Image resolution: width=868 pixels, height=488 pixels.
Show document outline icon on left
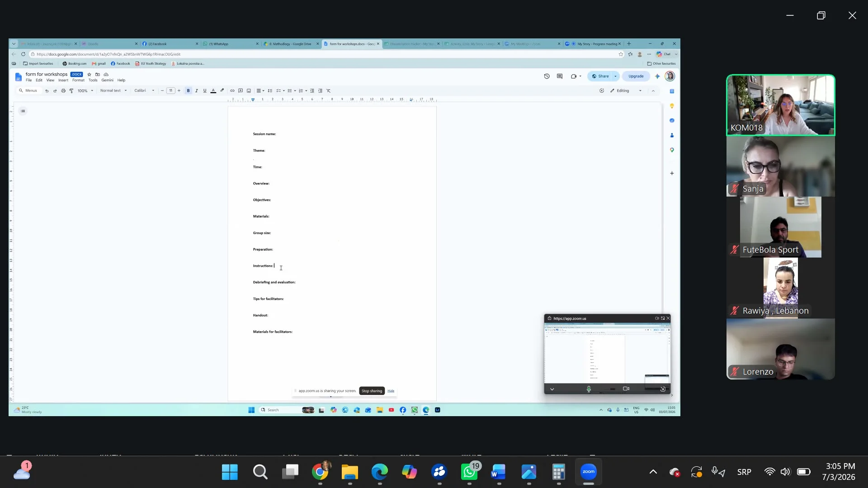pos(23,111)
